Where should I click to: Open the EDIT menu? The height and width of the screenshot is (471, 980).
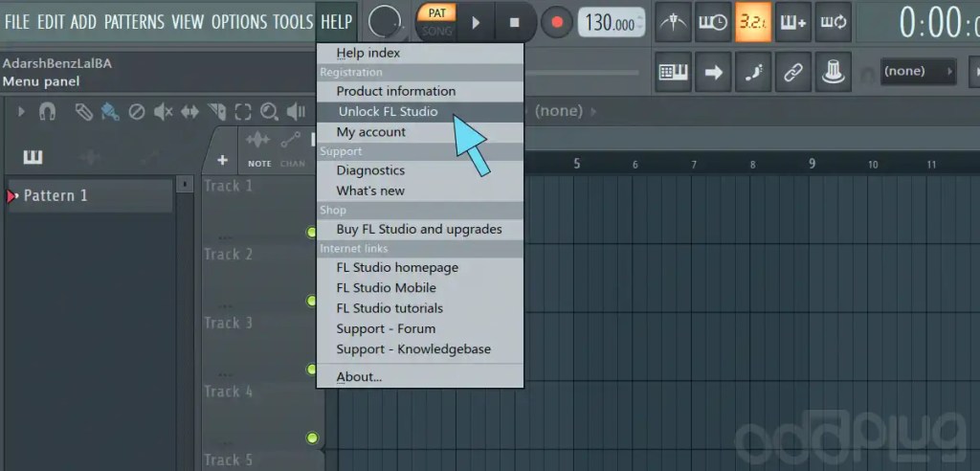coord(51,22)
